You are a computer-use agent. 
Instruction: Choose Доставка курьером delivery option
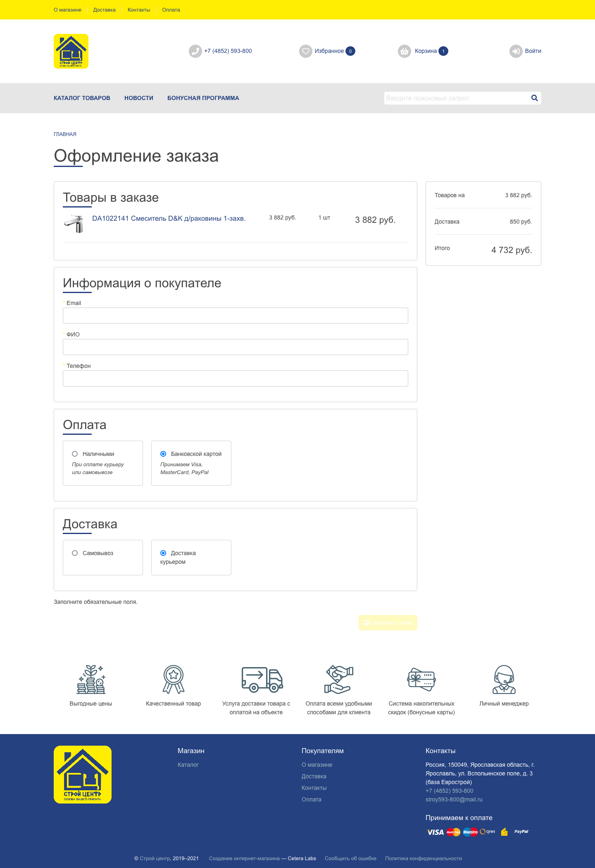click(163, 553)
